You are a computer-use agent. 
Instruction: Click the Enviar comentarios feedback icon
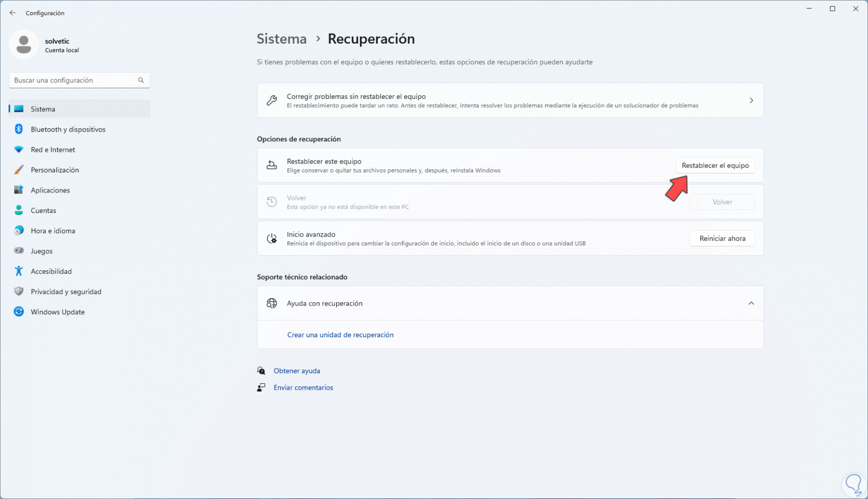tap(261, 388)
